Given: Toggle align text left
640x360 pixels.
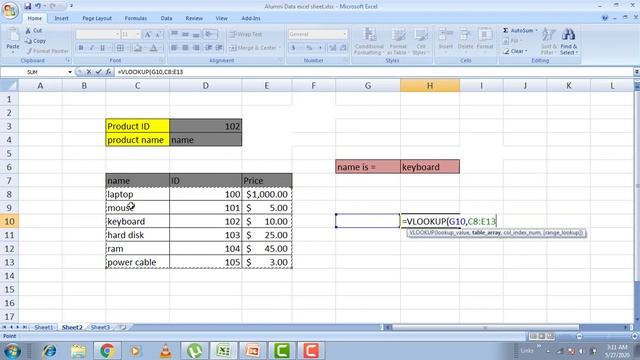Looking at the screenshot, I should coord(174,48).
